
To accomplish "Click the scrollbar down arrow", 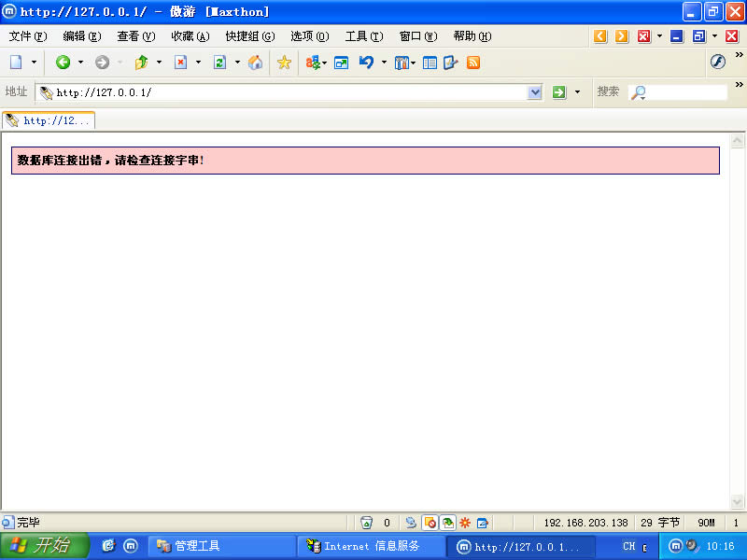I will pos(737,502).
